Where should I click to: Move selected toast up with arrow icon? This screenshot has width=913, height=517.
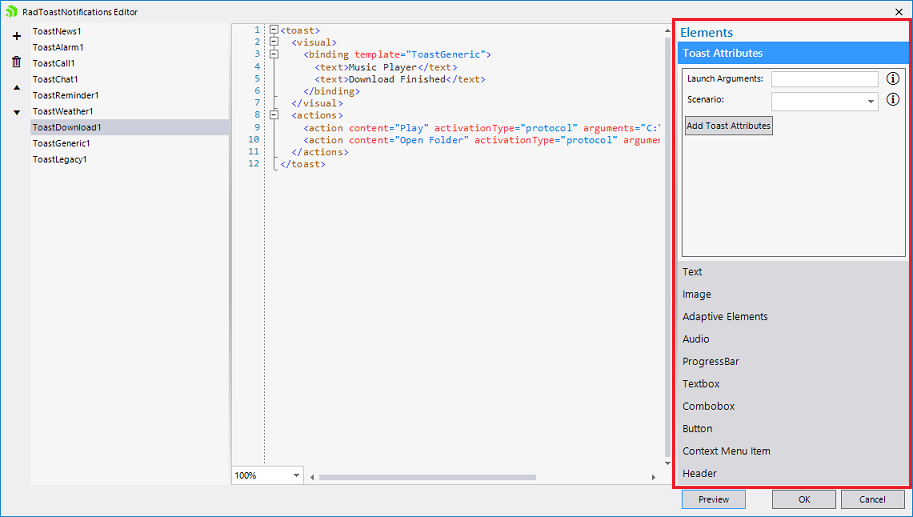click(x=16, y=88)
